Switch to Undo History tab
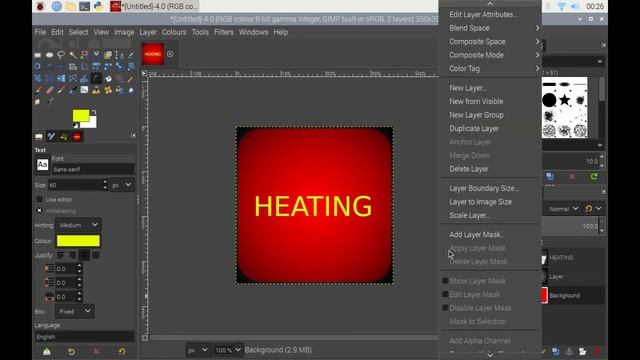Viewport: 640px width, 360px height. tap(64, 137)
